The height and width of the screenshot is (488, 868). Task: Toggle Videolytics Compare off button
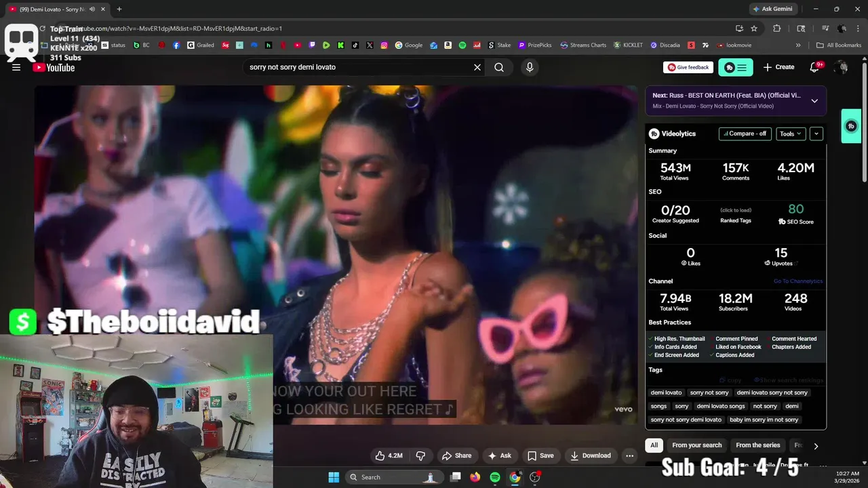pos(745,134)
